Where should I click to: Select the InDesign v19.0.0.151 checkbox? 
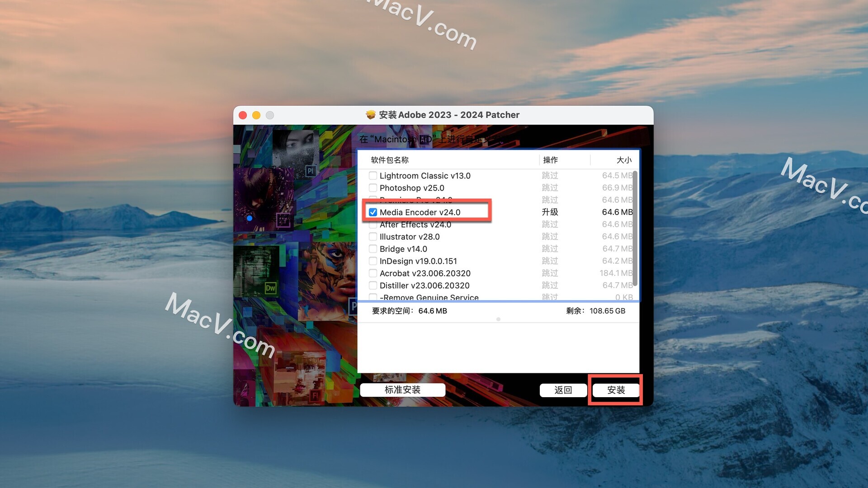tap(373, 261)
